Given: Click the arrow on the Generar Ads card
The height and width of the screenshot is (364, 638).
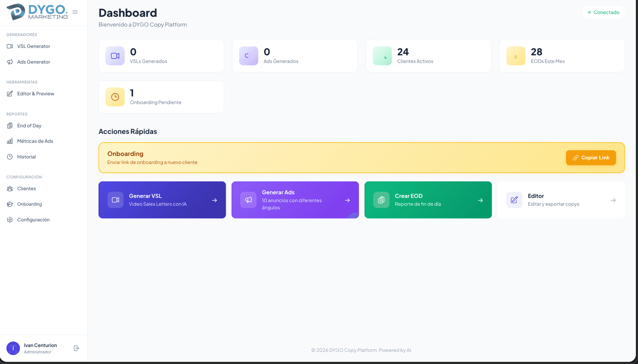Looking at the screenshot, I should pyautogui.click(x=347, y=200).
